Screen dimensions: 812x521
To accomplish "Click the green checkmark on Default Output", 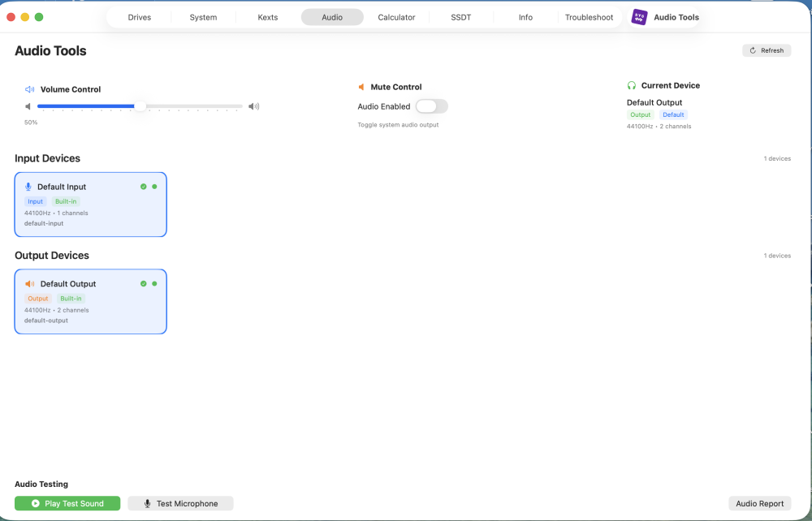I will (x=144, y=283).
